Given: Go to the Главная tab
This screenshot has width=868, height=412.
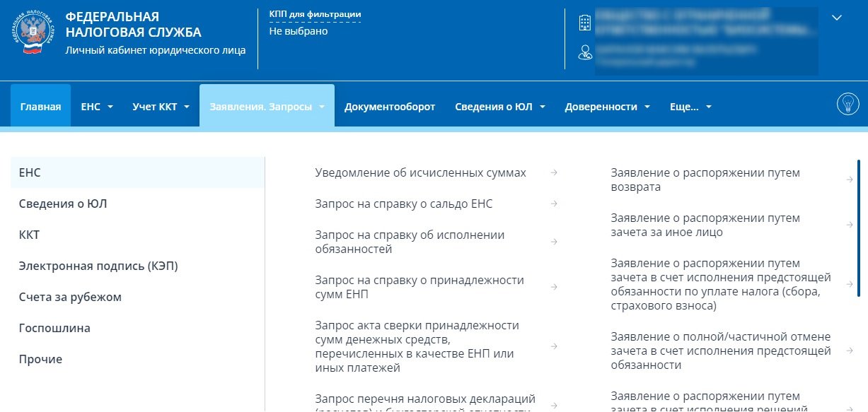Looking at the screenshot, I should pyautogui.click(x=40, y=107).
